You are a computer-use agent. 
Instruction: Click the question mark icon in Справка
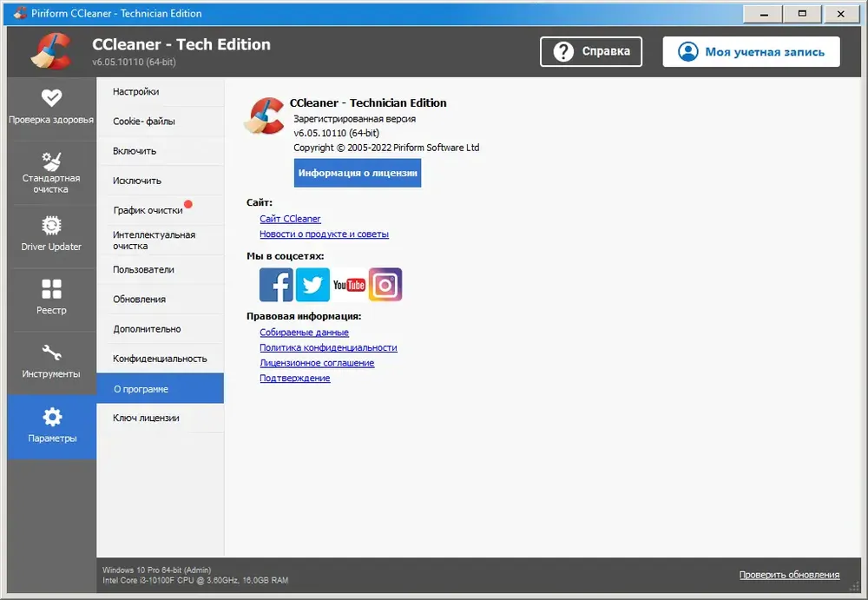click(x=563, y=51)
